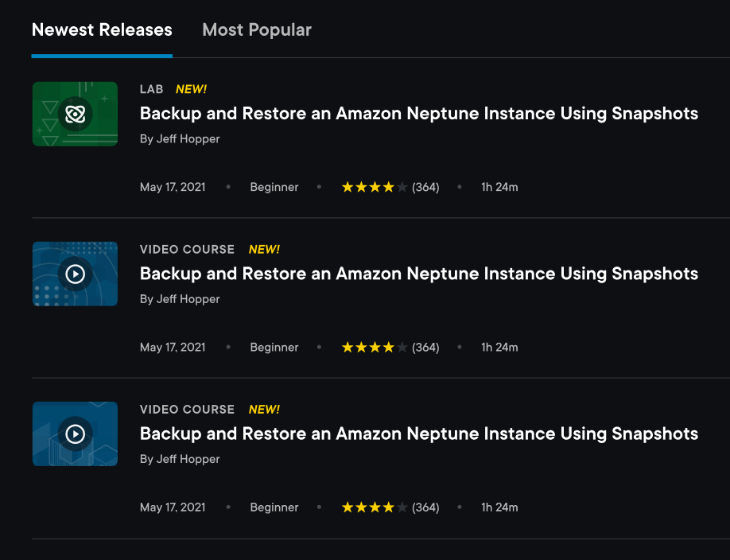The width and height of the screenshot is (730, 560).
Task: Click the NEW! badge beside the LAB label
Action: point(192,89)
